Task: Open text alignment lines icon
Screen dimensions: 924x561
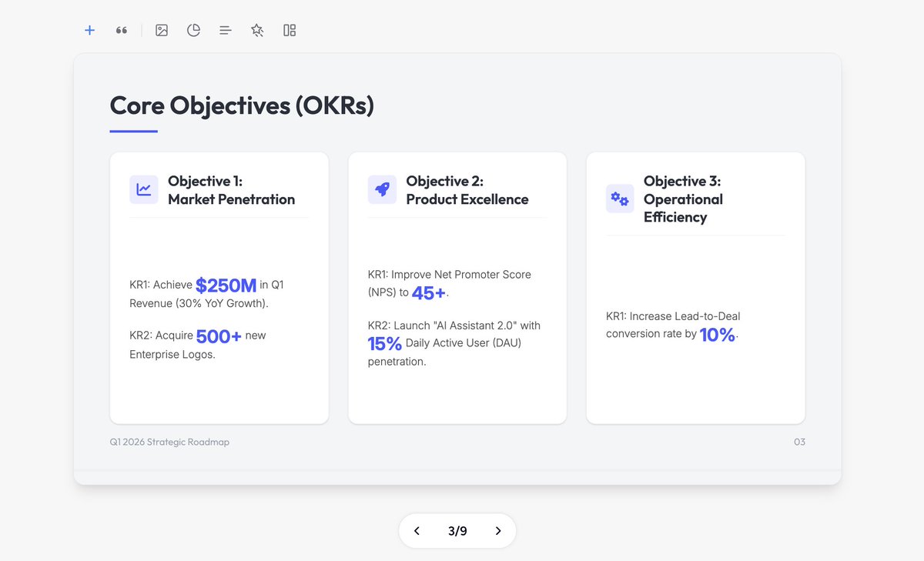Action: click(x=226, y=30)
